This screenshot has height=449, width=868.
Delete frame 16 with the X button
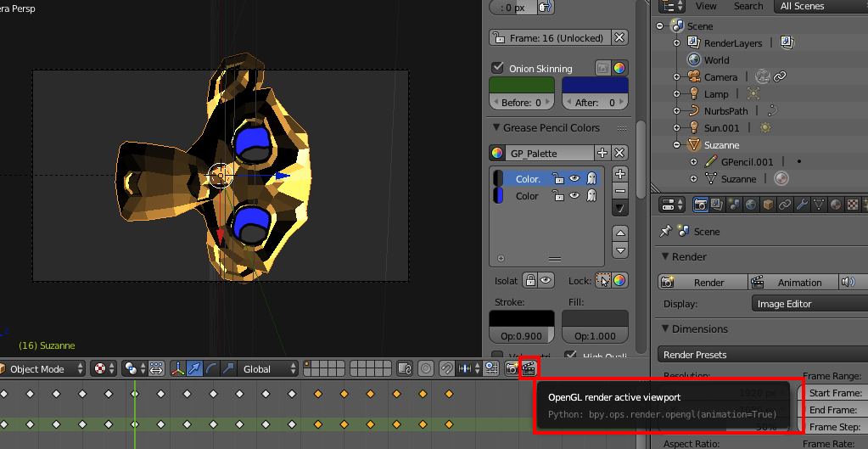619,37
